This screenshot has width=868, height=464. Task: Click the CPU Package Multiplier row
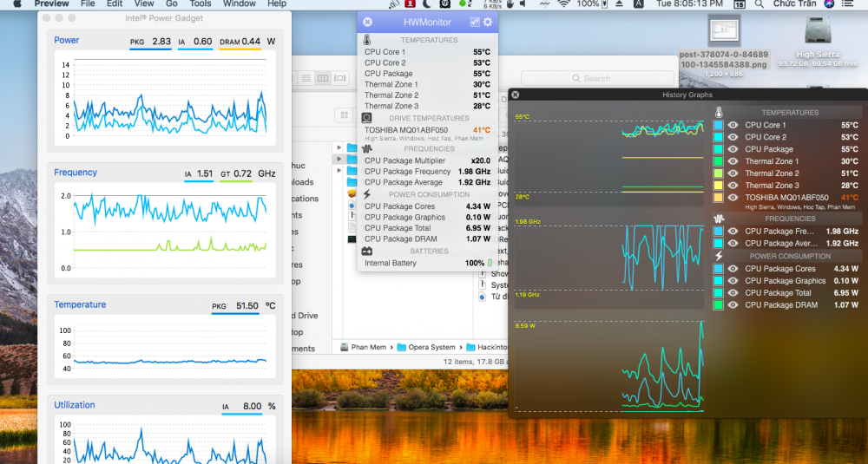(x=427, y=160)
